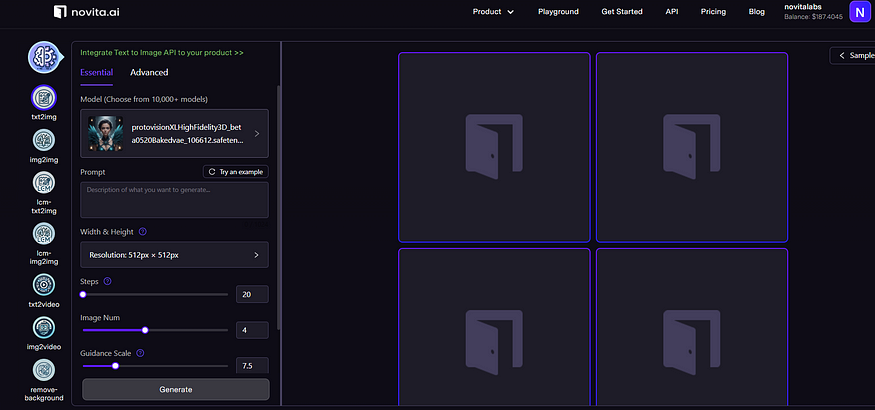Click into the Prompt text area

[x=174, y=200]
